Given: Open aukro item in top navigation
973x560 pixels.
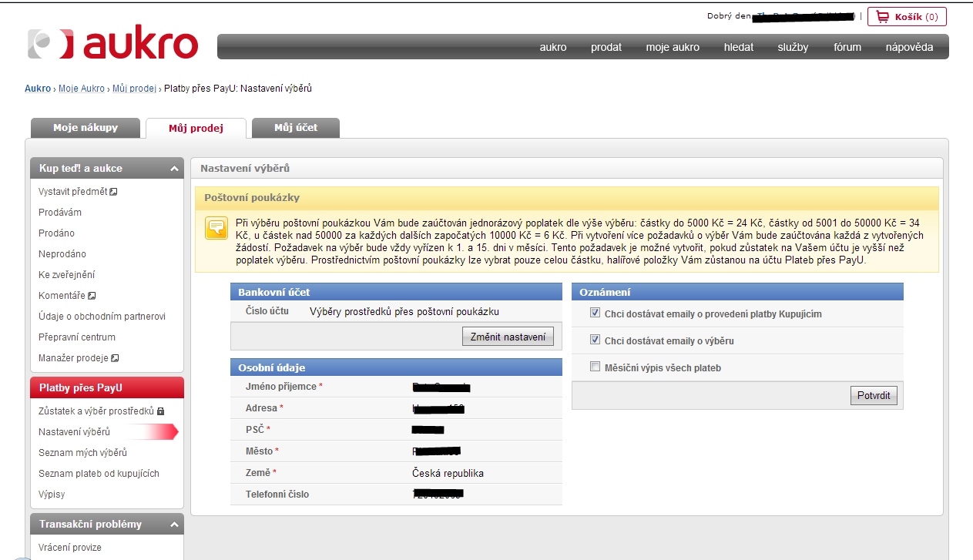Looking at the screenshot, I should pos(553,47).
